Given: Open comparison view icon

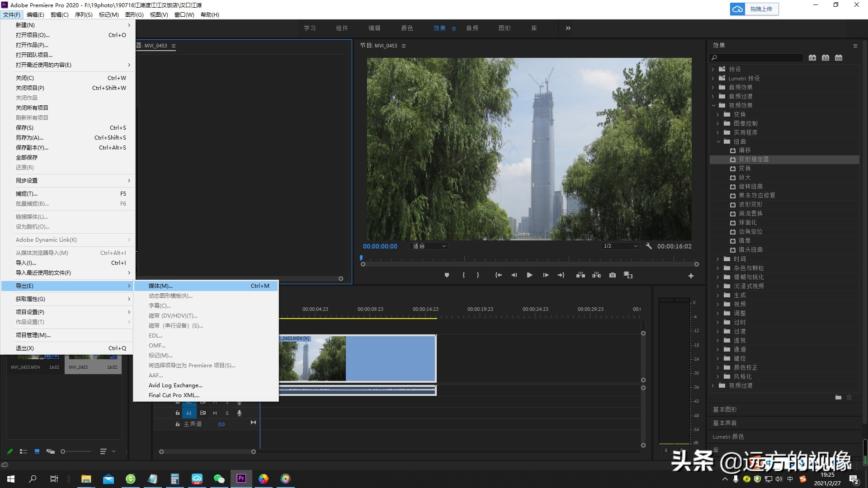Looking at the screenshot, I should (628, 275).
